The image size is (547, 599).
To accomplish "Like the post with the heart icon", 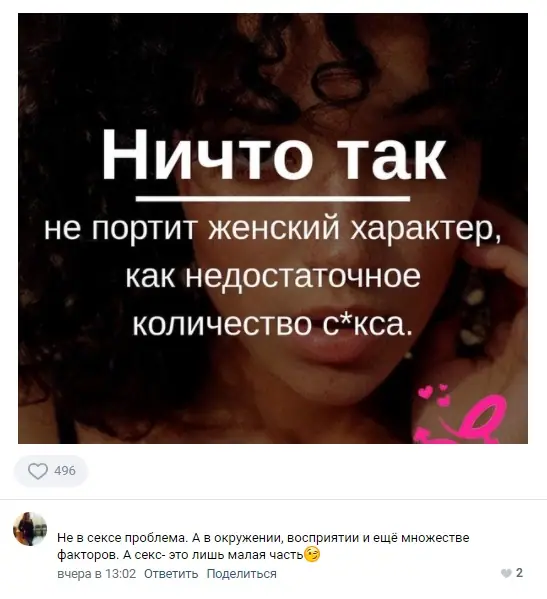I will point(38,471).
